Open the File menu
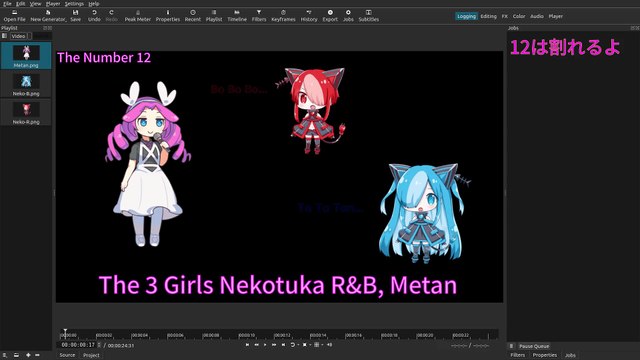 click(7, 3)
